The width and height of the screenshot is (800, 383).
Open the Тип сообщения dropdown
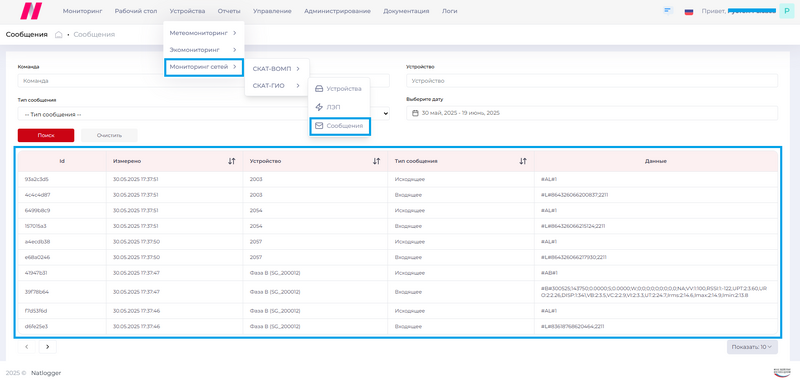(x=204, y=114)
